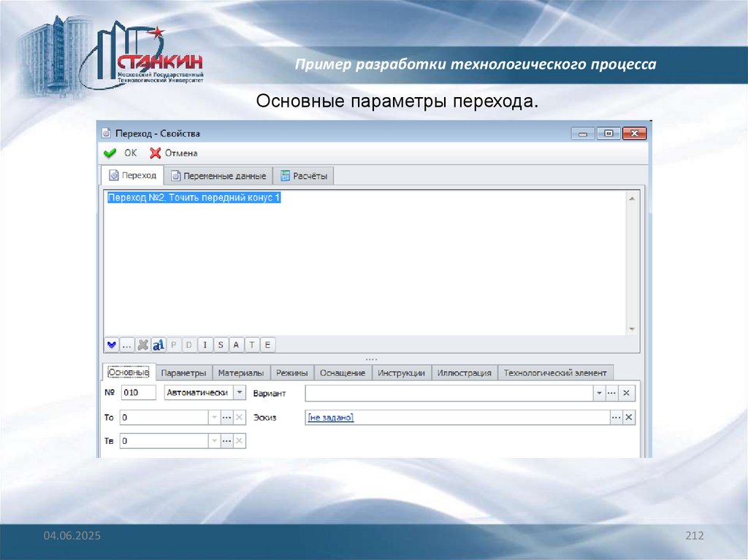This screenshot has height=560, width=748.
Task: Click the Тв ellipsis browse button
Action: [x=226, y=441]
